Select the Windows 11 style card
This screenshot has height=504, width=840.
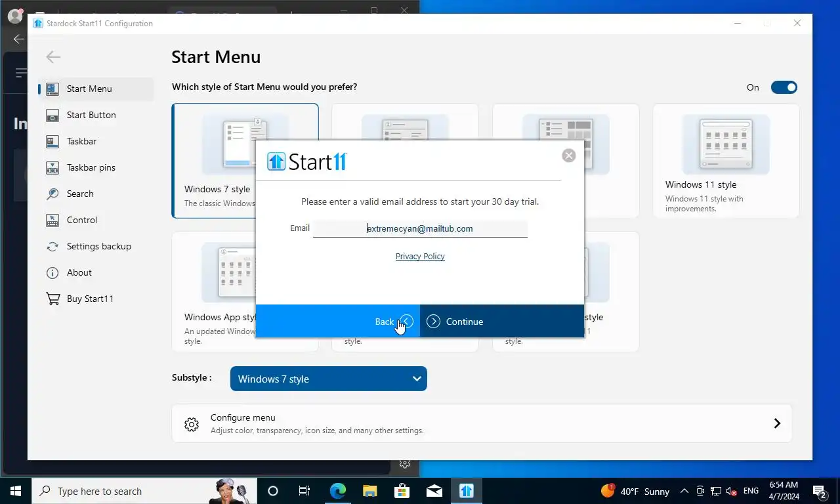click(x=726, y=160)
